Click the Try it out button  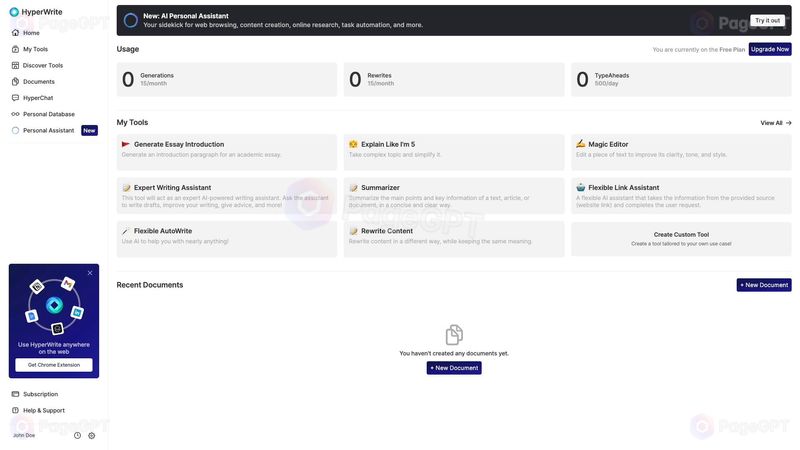(x=767, y=20)
